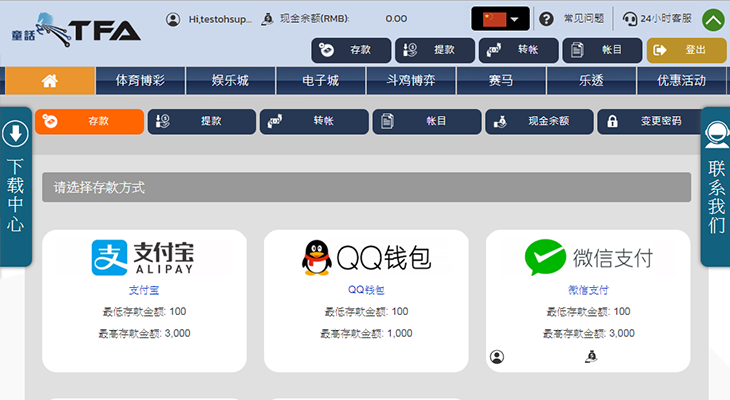Select the 变更密码 change password tab
Viewport: 730px width, 400px height.
[650, 122]
